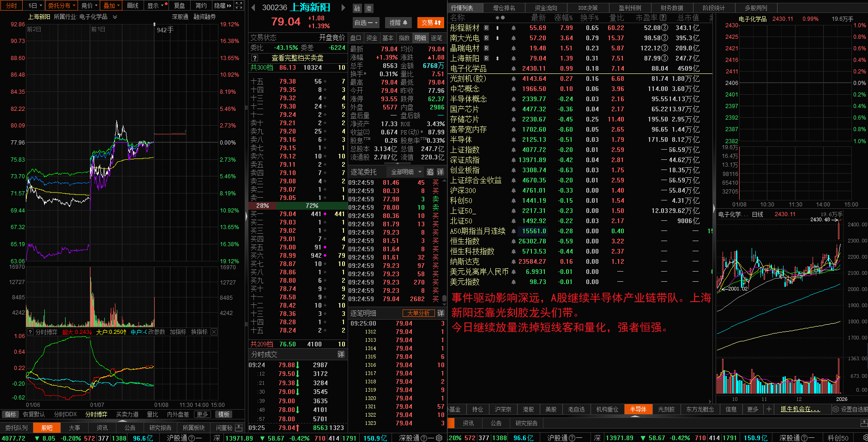This screenshot has width=868, height=442.
Task: Expand 更多 indicators list
Action: [x=202, y=414]
